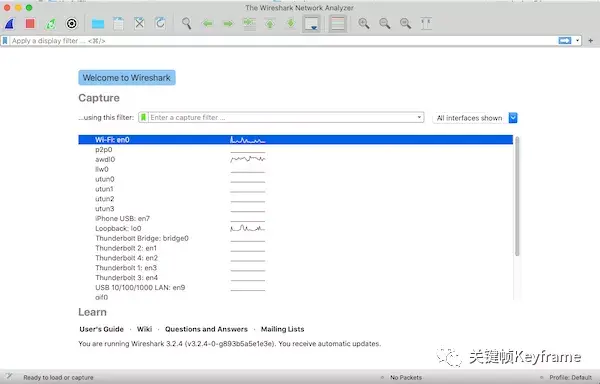
Task: Close this capture file icon
Action: tap(140, 24)
